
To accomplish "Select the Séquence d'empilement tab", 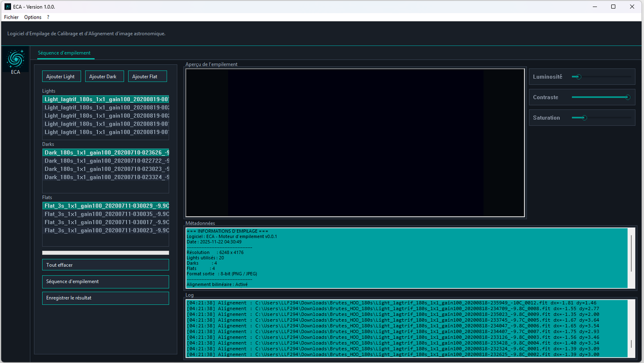I will click(64, 53).
